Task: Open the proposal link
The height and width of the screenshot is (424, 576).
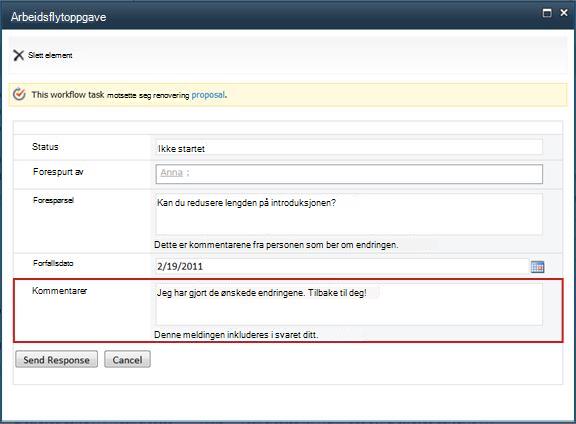Action: pos(208,95)
